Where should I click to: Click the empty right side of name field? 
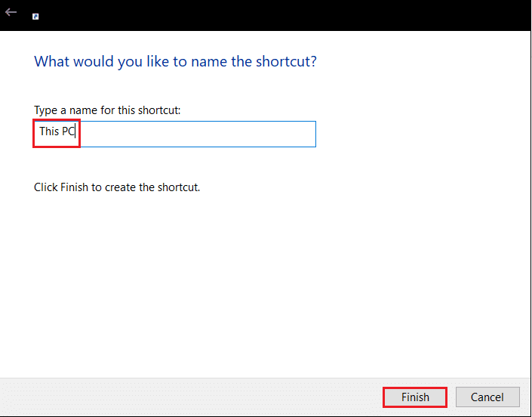pyautogui.click(x=197, y=134)
